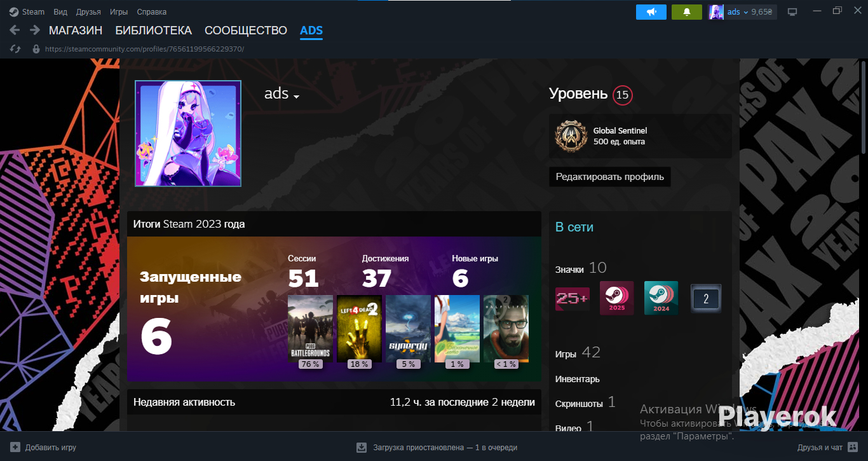Click the 76 % label under PUBG
This screenshot has width=868, height=461.
(x=311, y=364)
